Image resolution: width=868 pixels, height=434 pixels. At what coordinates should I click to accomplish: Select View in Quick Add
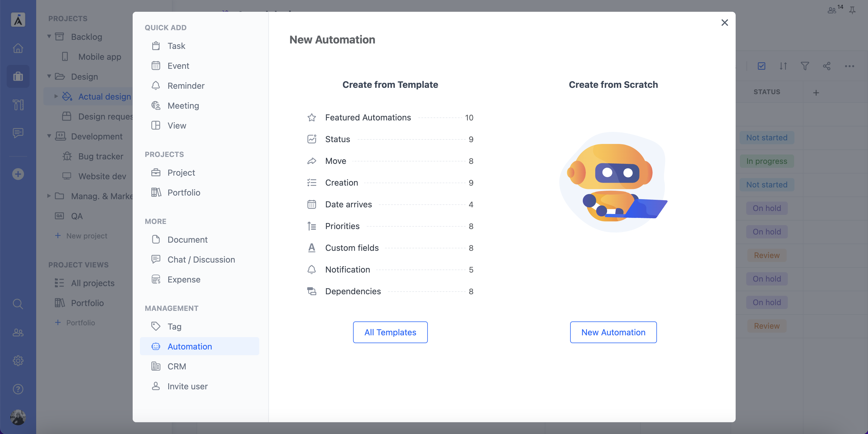[200, 126]
